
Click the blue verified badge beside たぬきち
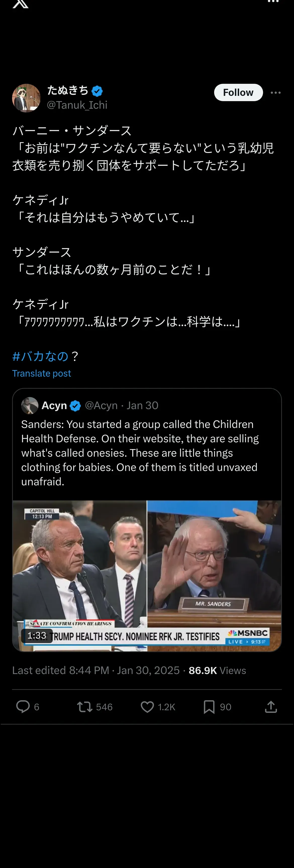97,91
